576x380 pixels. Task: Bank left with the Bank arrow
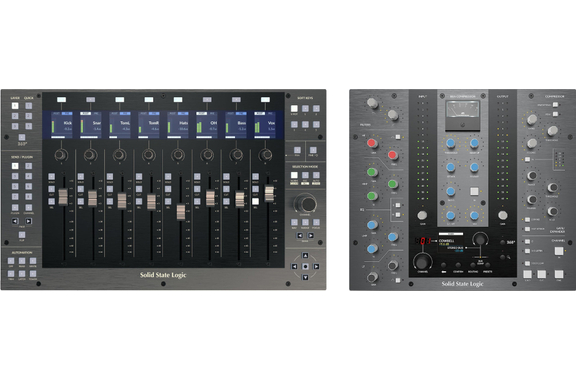(300, 236)
